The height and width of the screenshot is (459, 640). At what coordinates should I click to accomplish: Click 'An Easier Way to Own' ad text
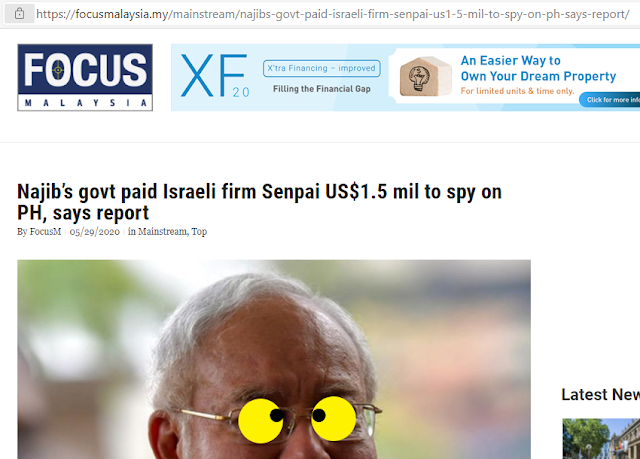(x=538, y=68)
